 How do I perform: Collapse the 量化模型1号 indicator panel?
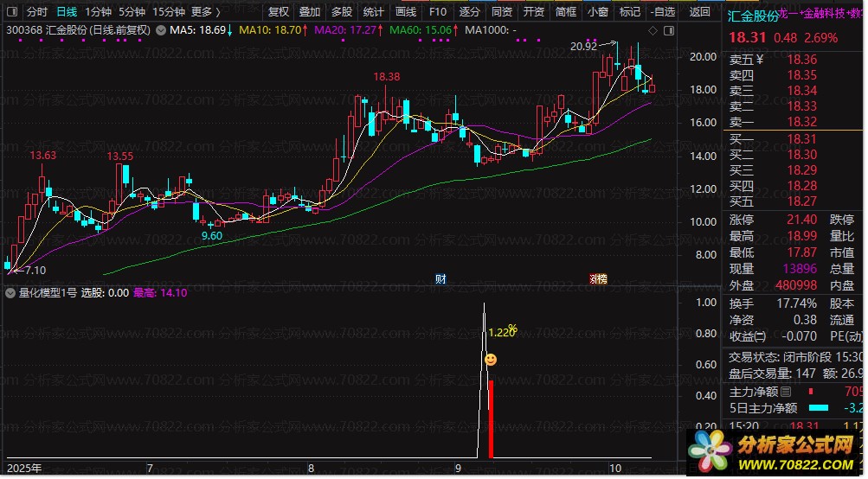coord(10,293)
